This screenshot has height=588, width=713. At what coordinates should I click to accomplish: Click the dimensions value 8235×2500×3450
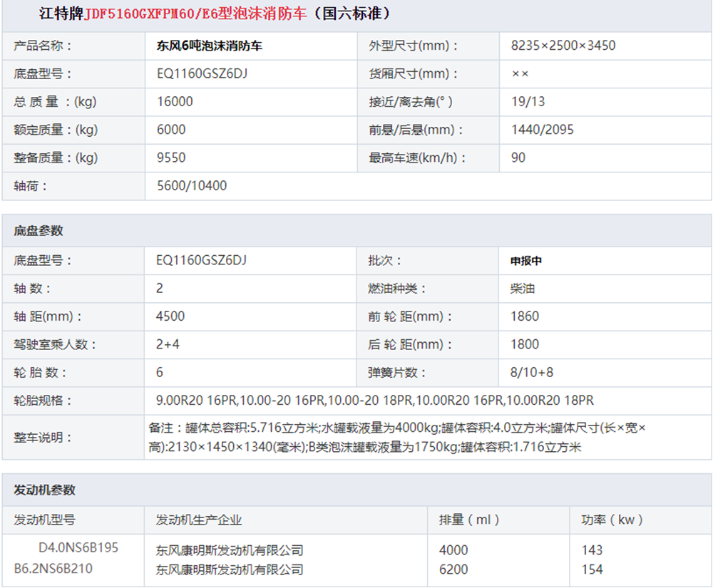(563, 46)
